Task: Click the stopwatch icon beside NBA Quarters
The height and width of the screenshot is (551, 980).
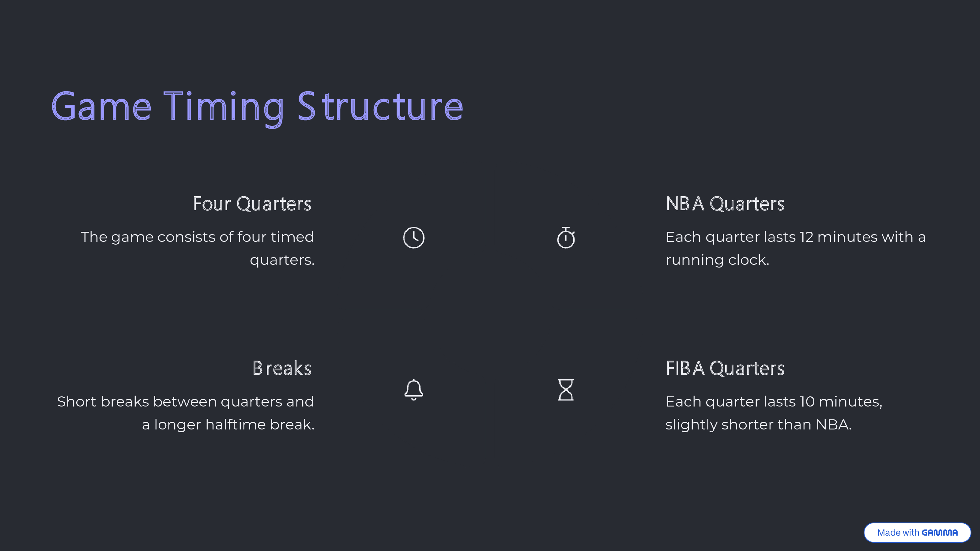Action: [x=566, y=238]
